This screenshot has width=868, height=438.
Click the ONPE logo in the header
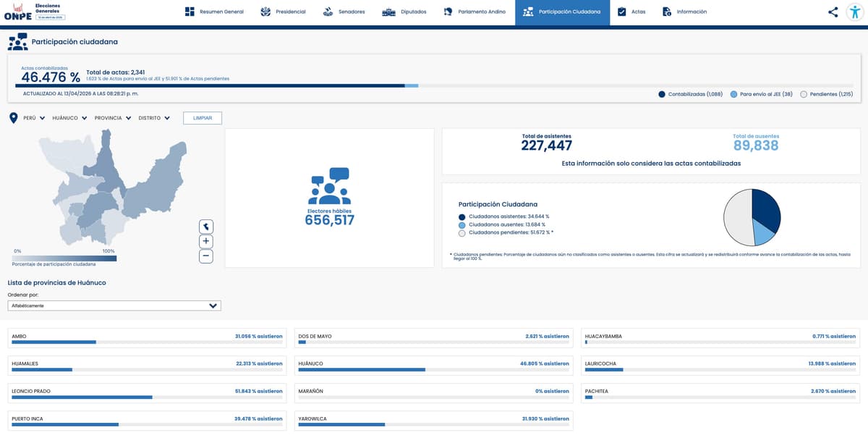(x=18, y=12)
